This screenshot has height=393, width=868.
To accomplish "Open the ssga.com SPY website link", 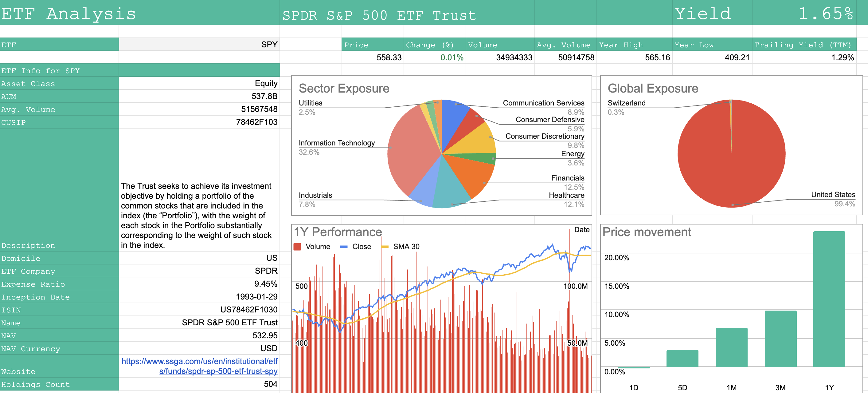I will click(199, 366).
